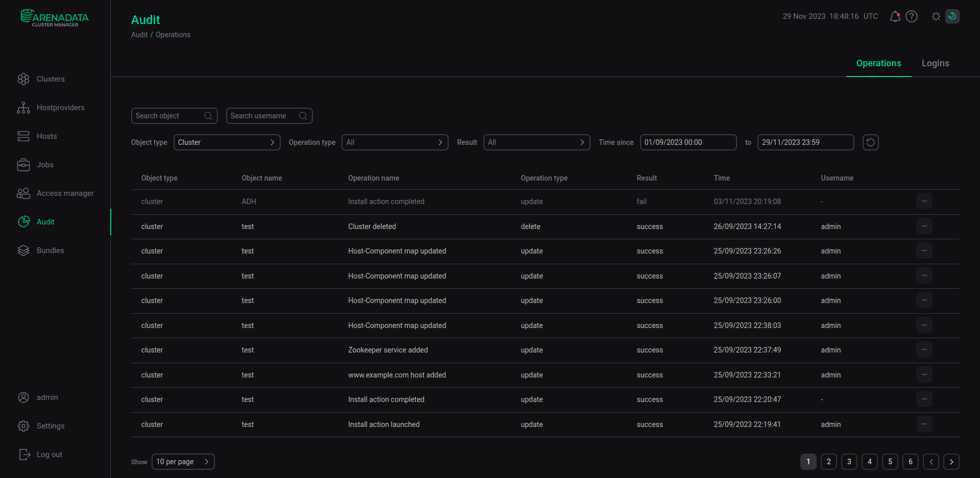This screenshot has width=980, height=478.
Task: Open the Object type Cluster dropdown
Action: 227,142
